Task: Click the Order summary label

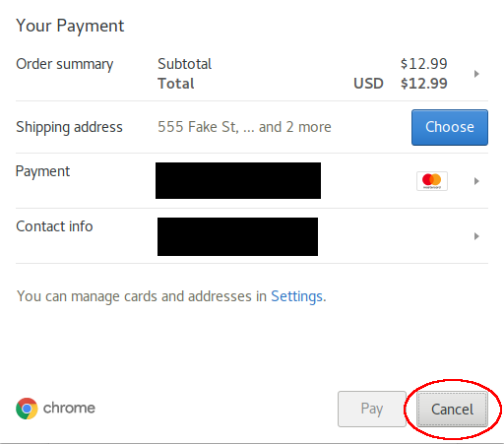Action: pyautogui.click(x=65, y=64)
